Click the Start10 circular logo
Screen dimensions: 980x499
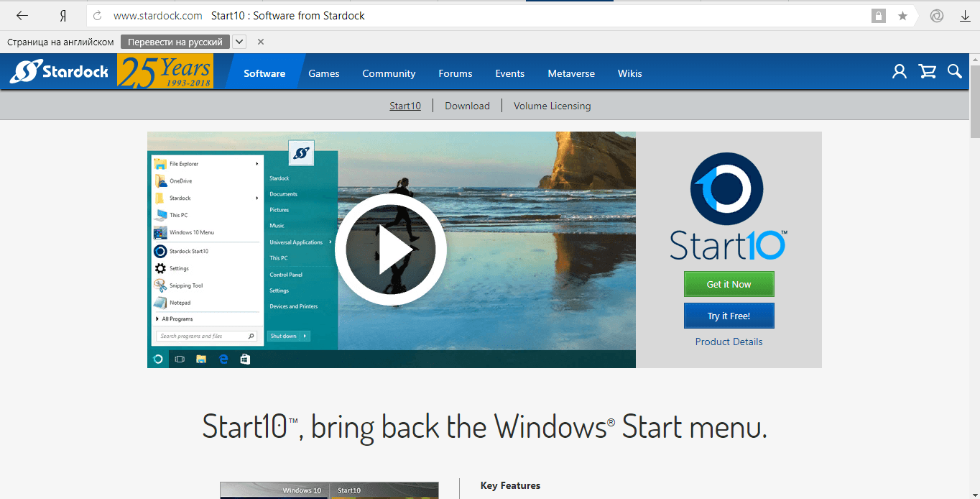(x=727, y=188)
